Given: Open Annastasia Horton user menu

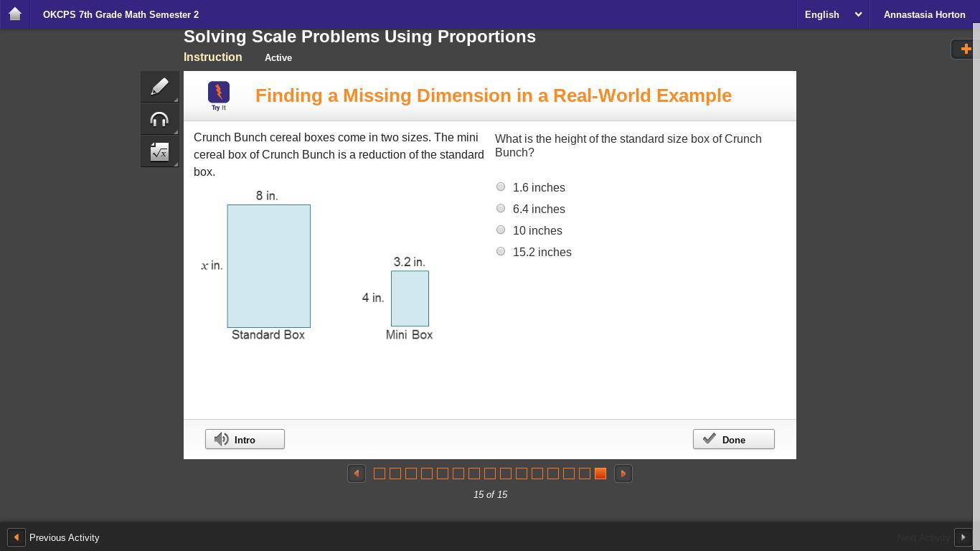Looking at the screenshot, I should coord(924,14).
